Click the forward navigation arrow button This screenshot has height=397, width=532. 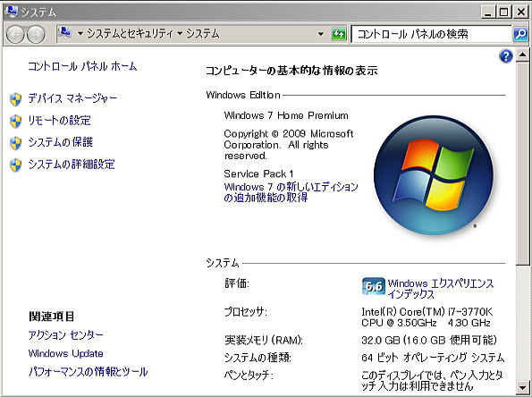tap(36, 34)
